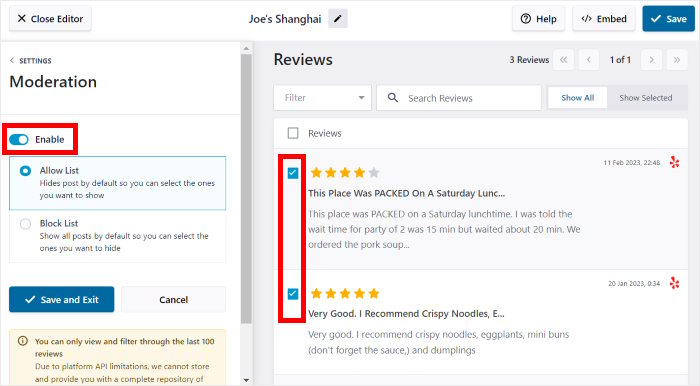Click the 'Joe's Shanghai' feed title
Viewport: 700px width, 386px height.
point(285,19)
